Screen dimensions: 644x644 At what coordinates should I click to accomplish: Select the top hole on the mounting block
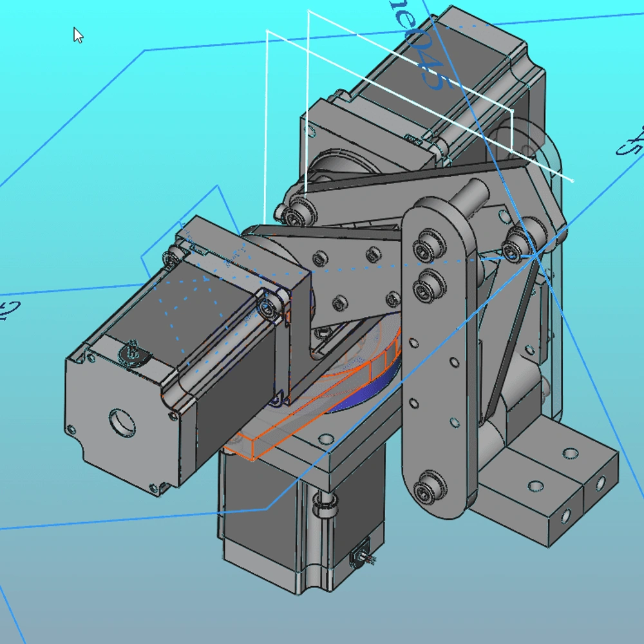click(x=569, y=453)
